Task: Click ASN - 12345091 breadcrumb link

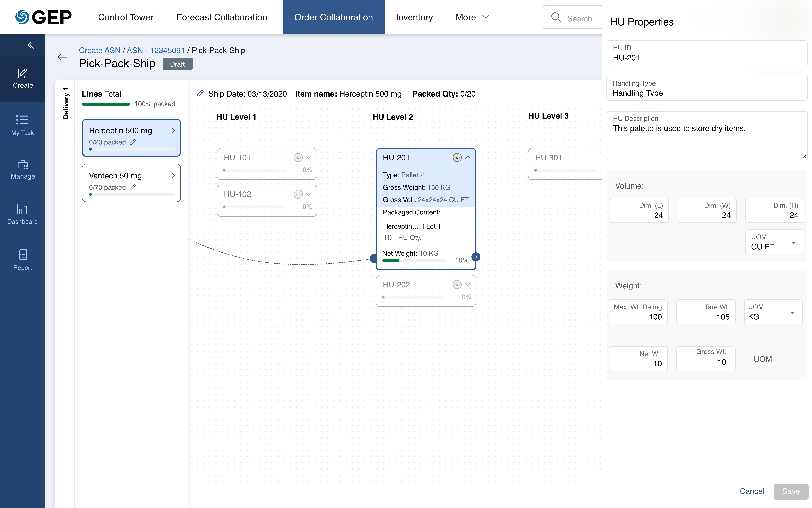Action: (x=156, y=50)
